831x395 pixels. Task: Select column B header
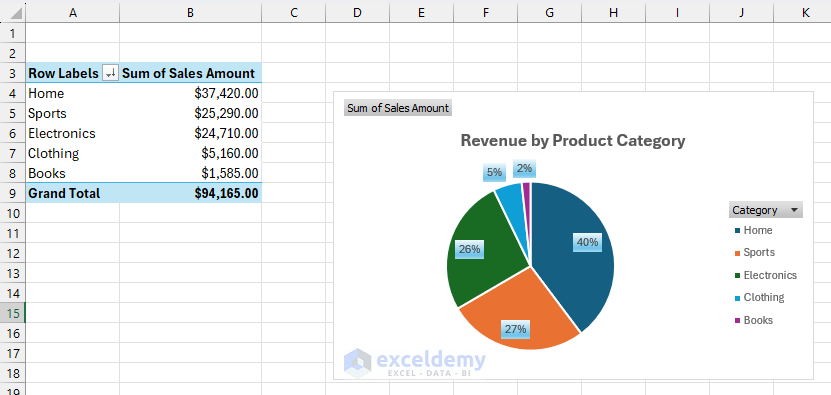tap(190, 13)
